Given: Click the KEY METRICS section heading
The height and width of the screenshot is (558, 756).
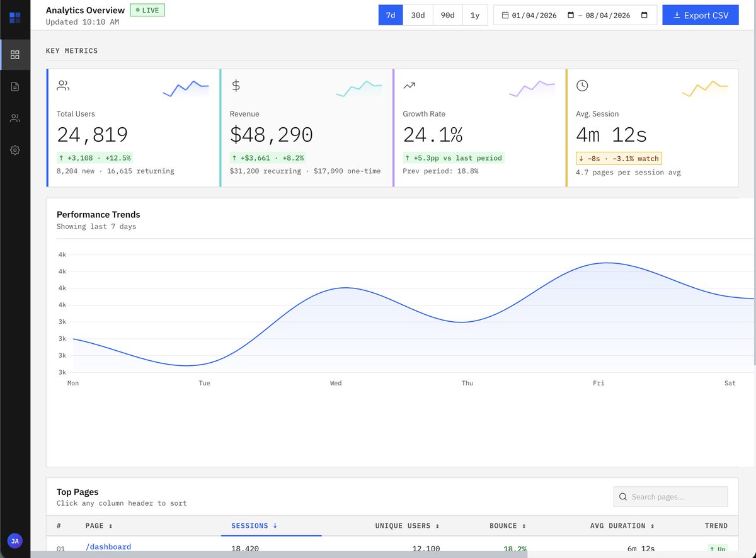Looking at the screenshot, I should (72, 51).
